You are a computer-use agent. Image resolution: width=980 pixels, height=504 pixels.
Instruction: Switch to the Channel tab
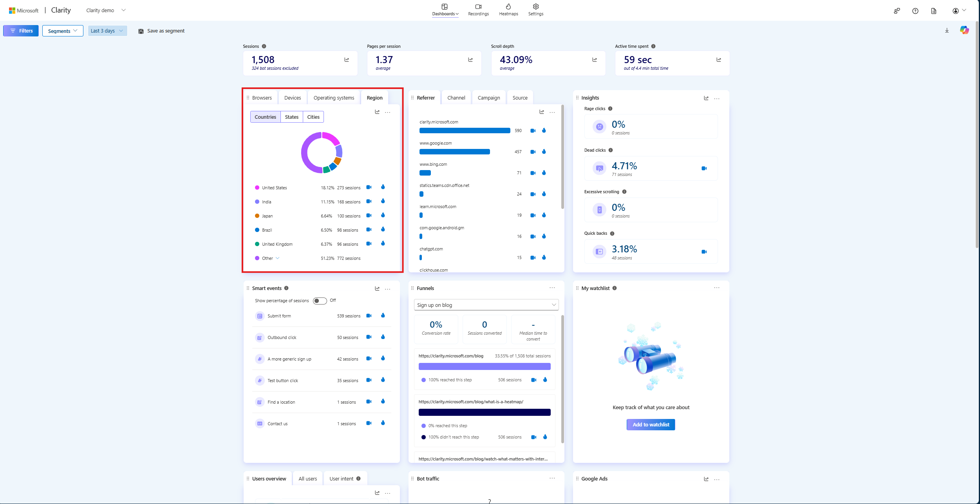tap(456, 98)
